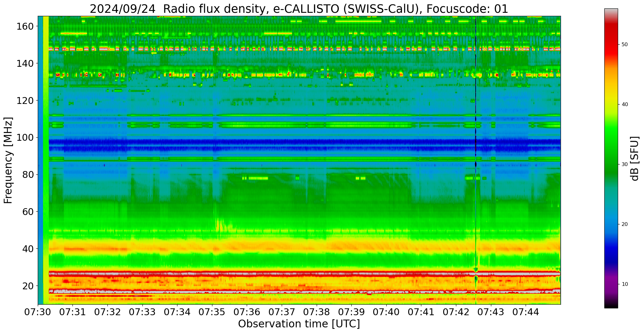Click the 07:37 time tick label
This screenshot has height=333, width=644.
click(x=282, y=311)
